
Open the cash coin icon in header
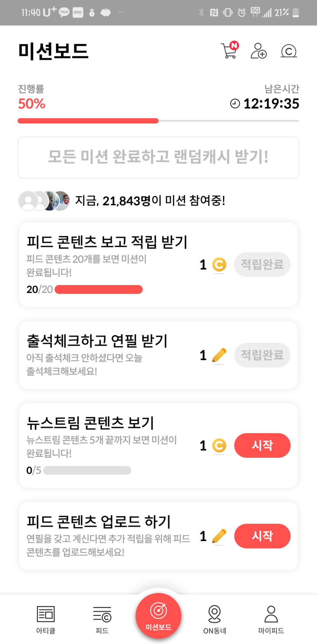point(289,51)
